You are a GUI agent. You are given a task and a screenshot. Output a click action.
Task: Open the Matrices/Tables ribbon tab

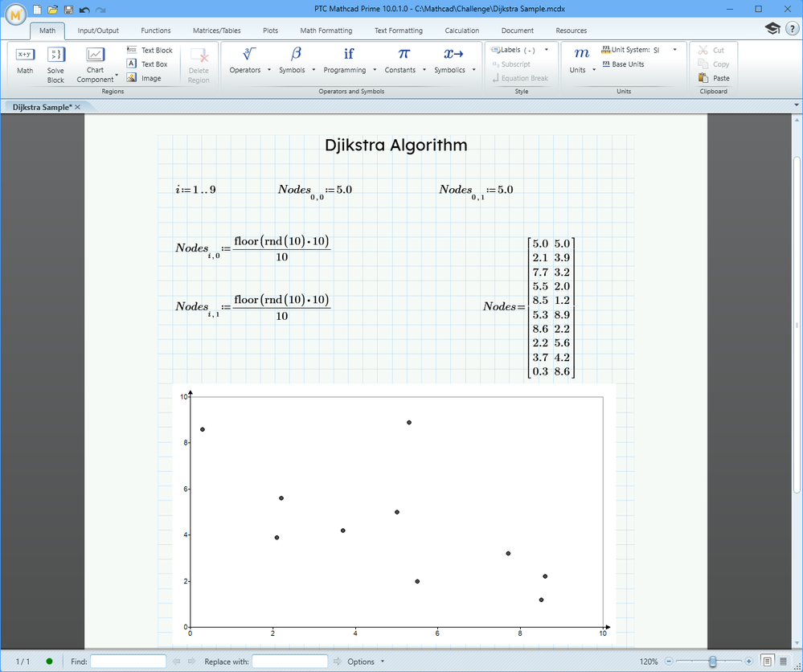pyautogui.click(x=217, y=31)
